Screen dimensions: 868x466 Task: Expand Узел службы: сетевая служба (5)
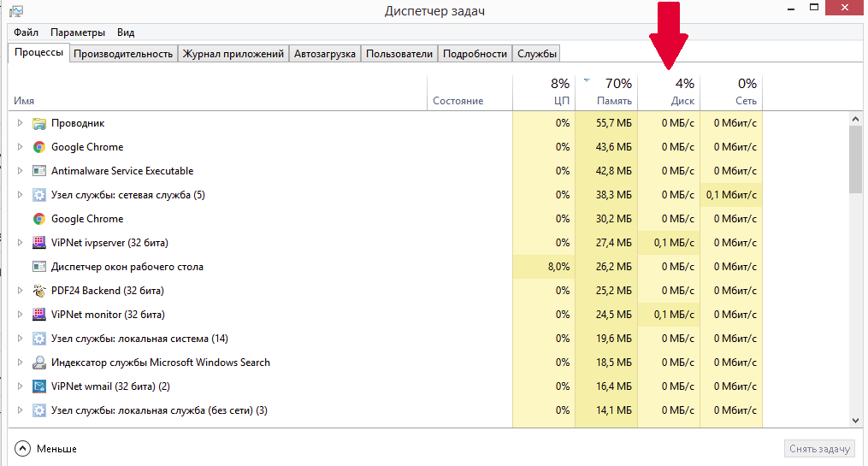coord(20,195)
